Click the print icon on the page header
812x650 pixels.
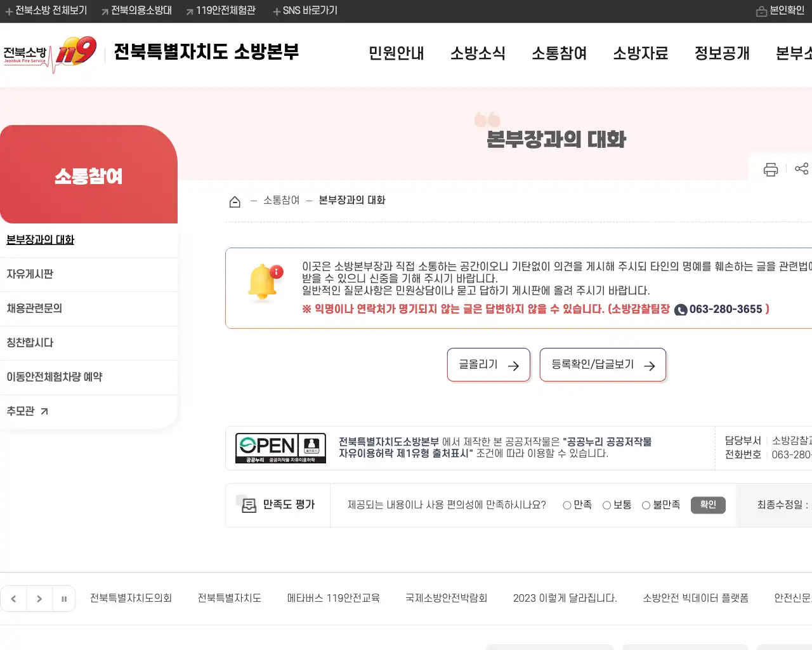[x=770, y=169]
